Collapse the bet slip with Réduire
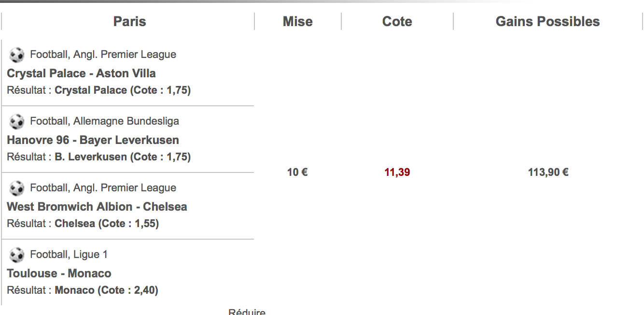Viewport: 644px width, 315px height. coord(247,312)
